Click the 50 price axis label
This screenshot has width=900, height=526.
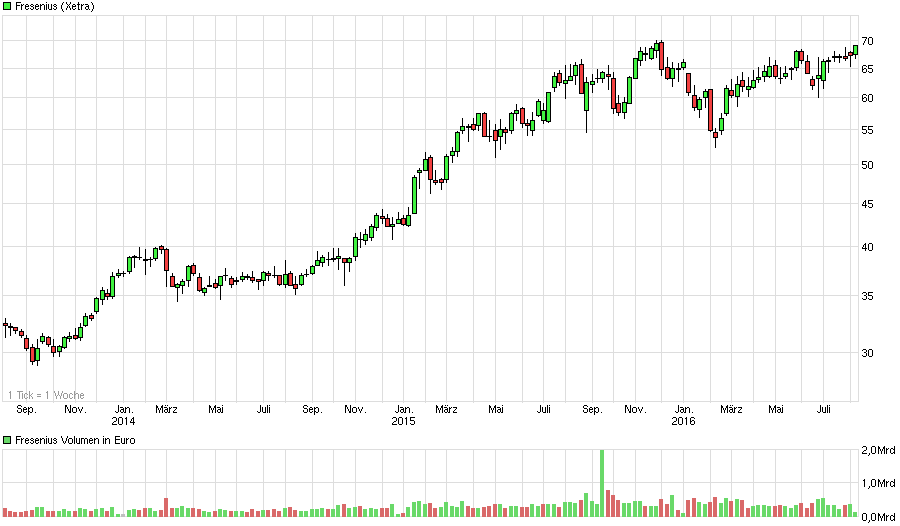[867, 165]
